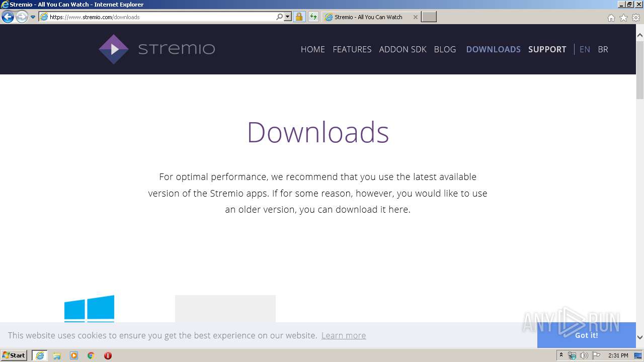Click the security lock icon

299,17
